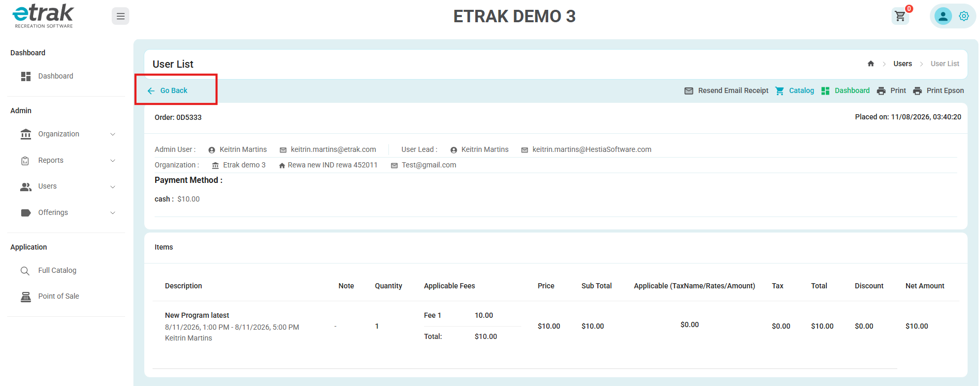Open the shopping cart icon
Image resolution: width=980 pixels, height=386 pixels.
(900, 16)
